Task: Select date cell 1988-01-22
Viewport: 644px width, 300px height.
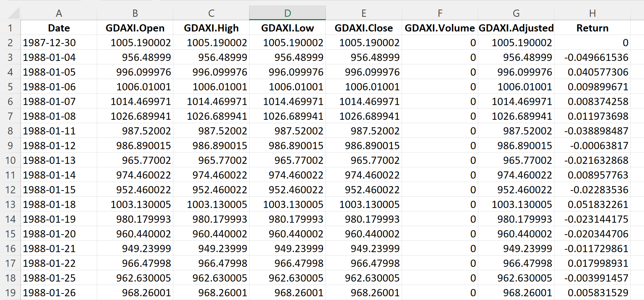Action: (59, 263)
